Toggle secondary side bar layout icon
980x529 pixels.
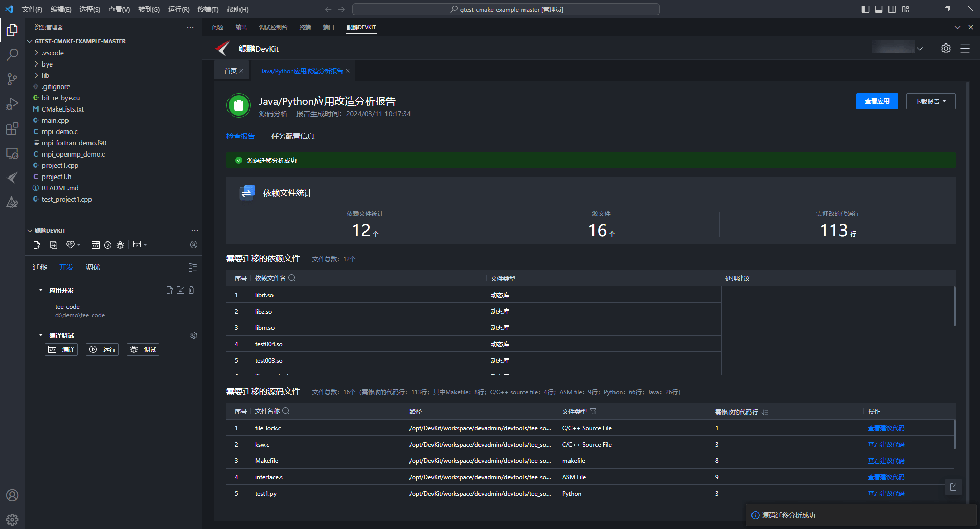coord(892,9)
